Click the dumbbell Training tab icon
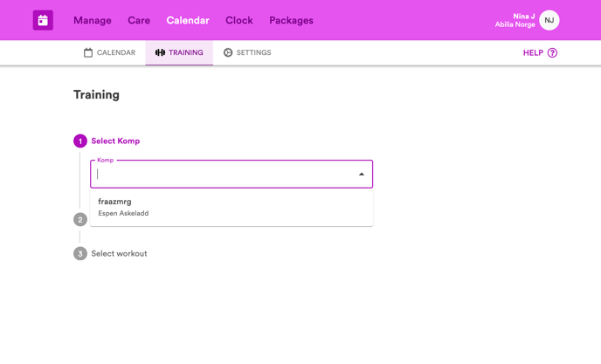The height and width of the screenshot is (364, 601). [x=160, y=52]
